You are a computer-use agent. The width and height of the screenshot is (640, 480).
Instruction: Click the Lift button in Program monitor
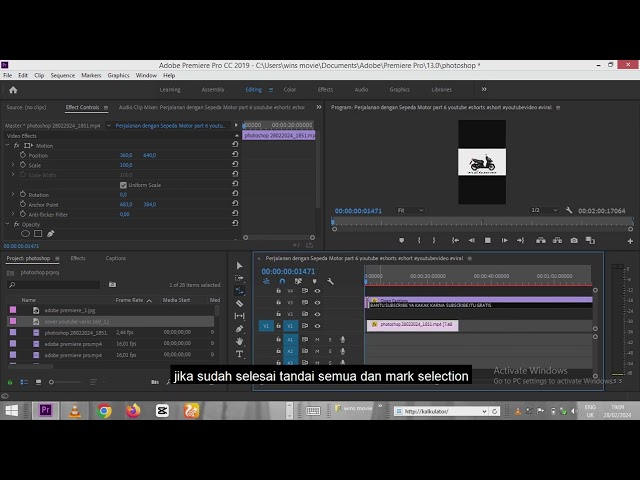(x=541, y=240)
